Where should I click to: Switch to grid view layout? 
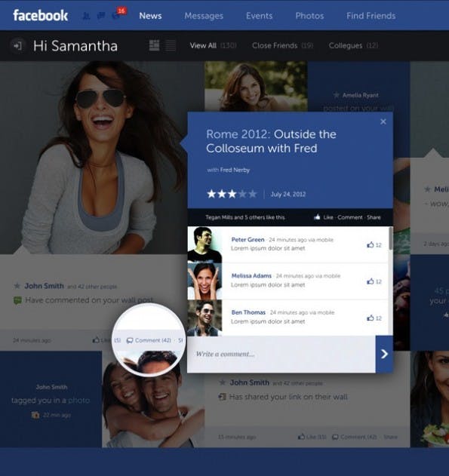click(154, 45)
